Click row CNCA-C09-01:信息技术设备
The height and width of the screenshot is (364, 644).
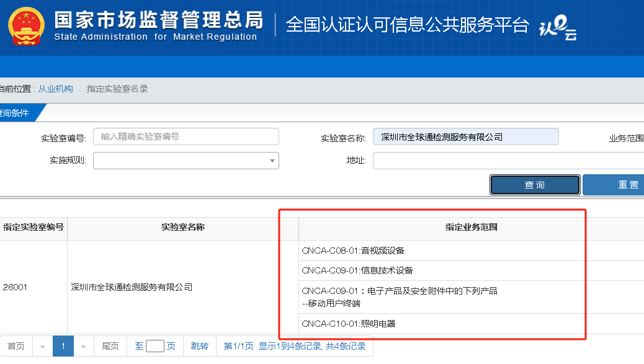coord(471,271)
